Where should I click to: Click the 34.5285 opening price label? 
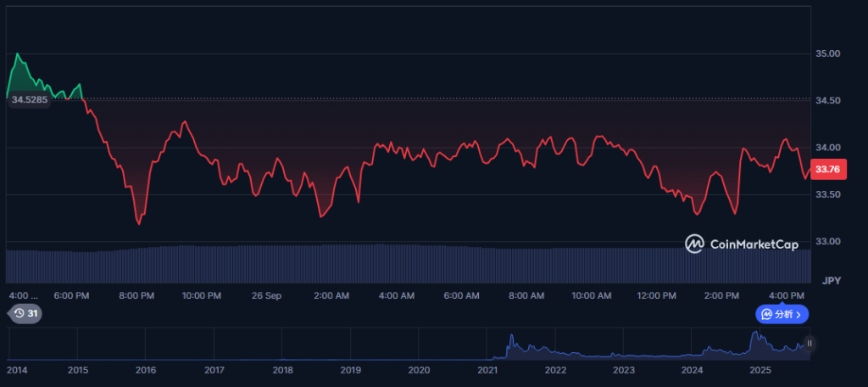pyautogui.click(x=29, y=99)
